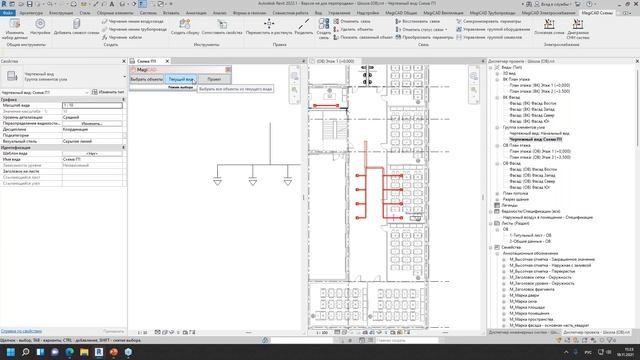Select 1-Титульный лист - ОВ sheet

click(530, 235)
